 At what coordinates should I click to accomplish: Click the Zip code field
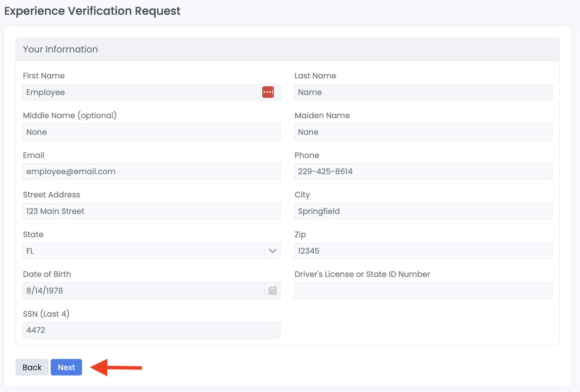tap(423, 251)
